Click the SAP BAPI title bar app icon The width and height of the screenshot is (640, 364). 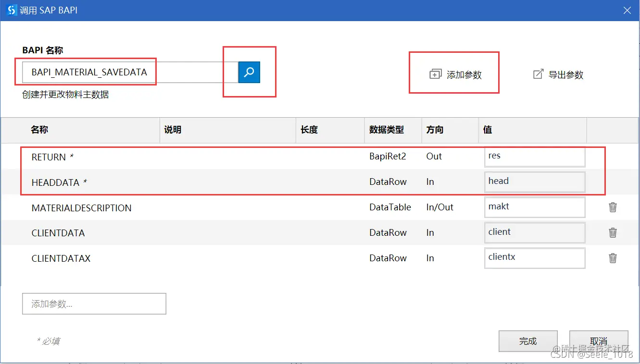coord(12,10)
